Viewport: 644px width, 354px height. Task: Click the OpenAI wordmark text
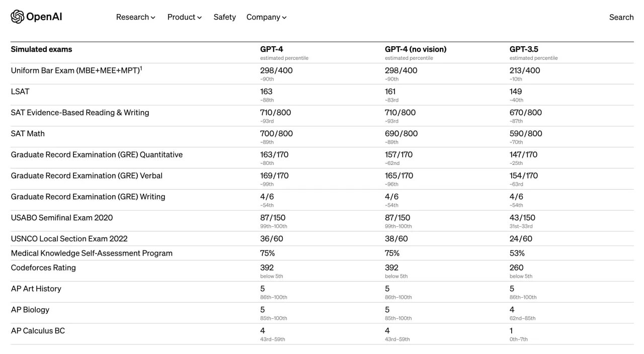pyautogui.click(x=44, y=17)
